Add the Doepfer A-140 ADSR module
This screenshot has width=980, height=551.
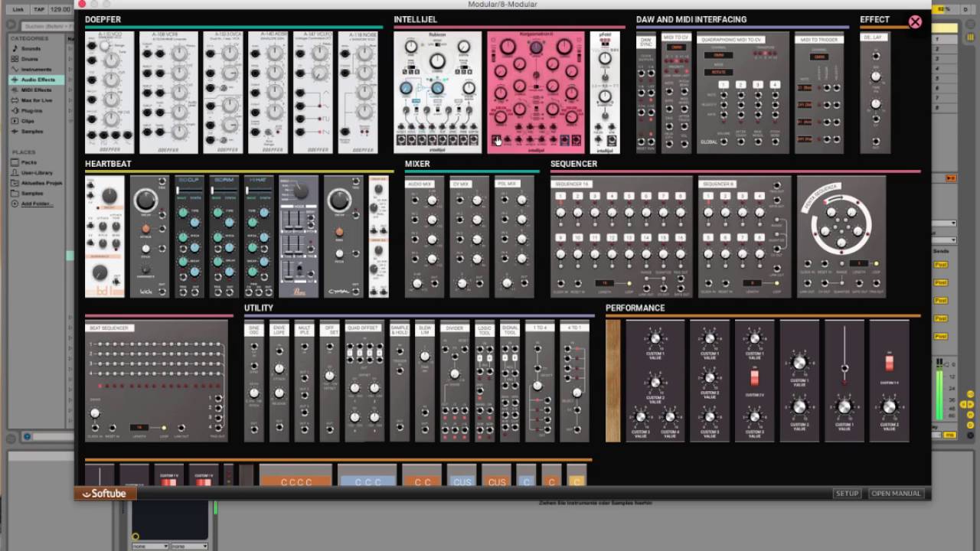268,92
